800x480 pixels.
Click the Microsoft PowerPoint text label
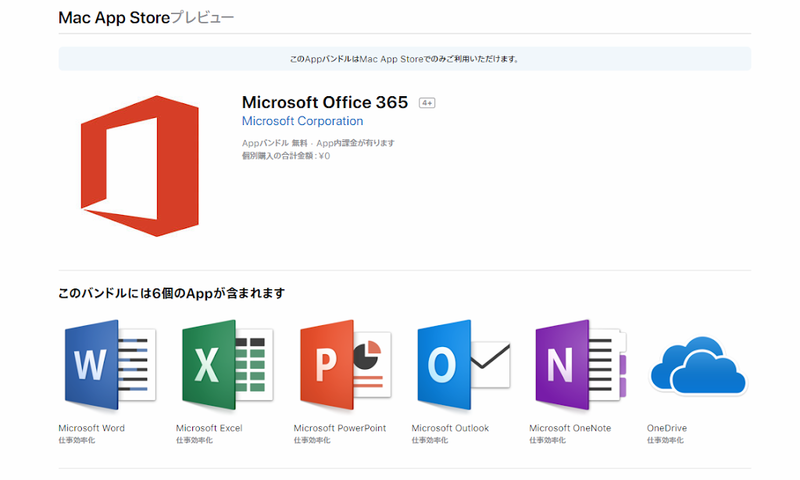coord(340,428)
